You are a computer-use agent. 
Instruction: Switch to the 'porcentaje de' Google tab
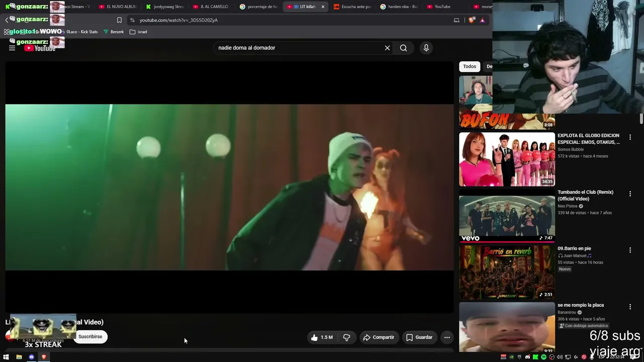pyautogui.click(x=258, y=7)
